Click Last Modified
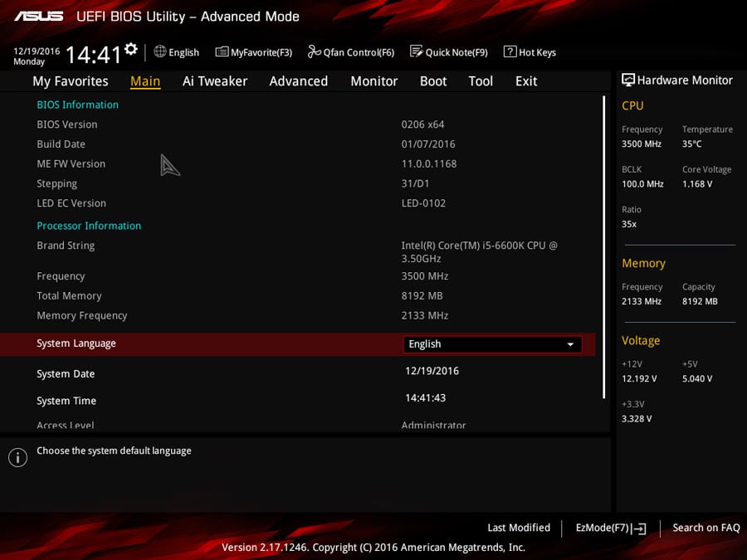 [519, 528]
